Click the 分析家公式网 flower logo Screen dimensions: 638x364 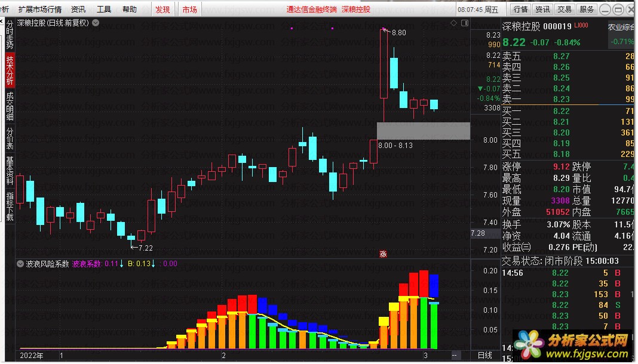(x=529, y=344)
